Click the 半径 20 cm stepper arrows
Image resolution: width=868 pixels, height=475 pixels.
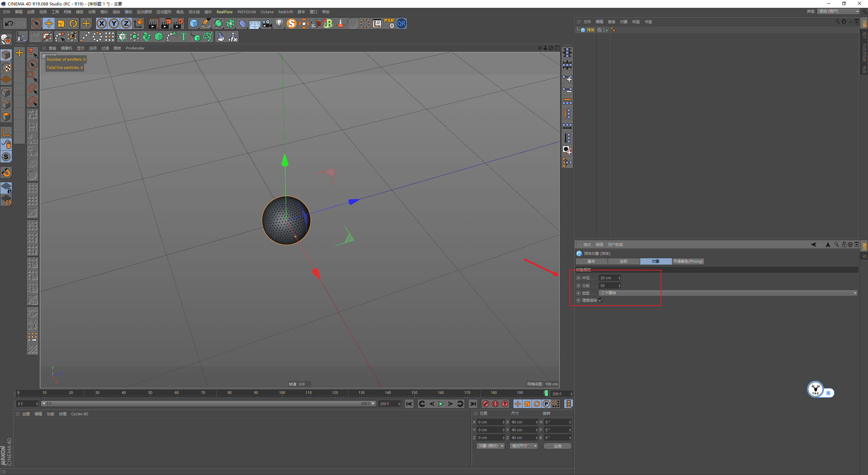[x=619, y=278]
